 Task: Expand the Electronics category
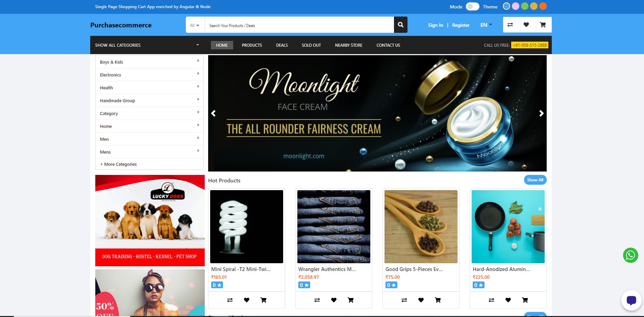tap(149, 75)
